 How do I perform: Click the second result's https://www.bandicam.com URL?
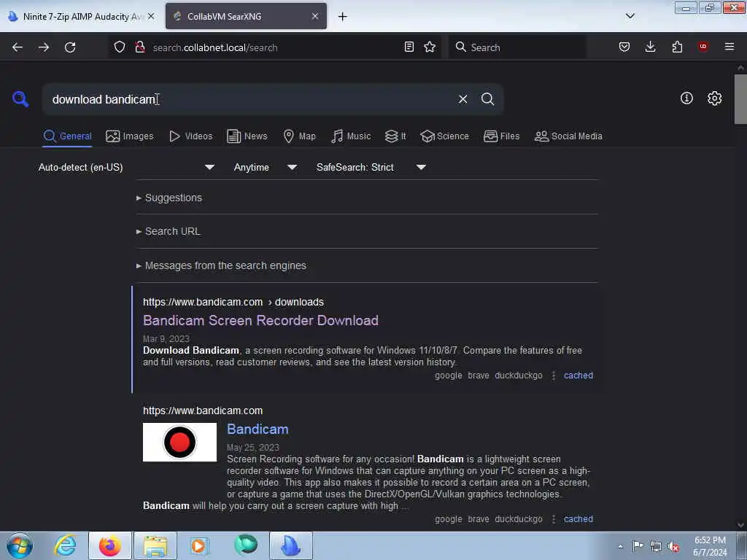click(203, 411)
